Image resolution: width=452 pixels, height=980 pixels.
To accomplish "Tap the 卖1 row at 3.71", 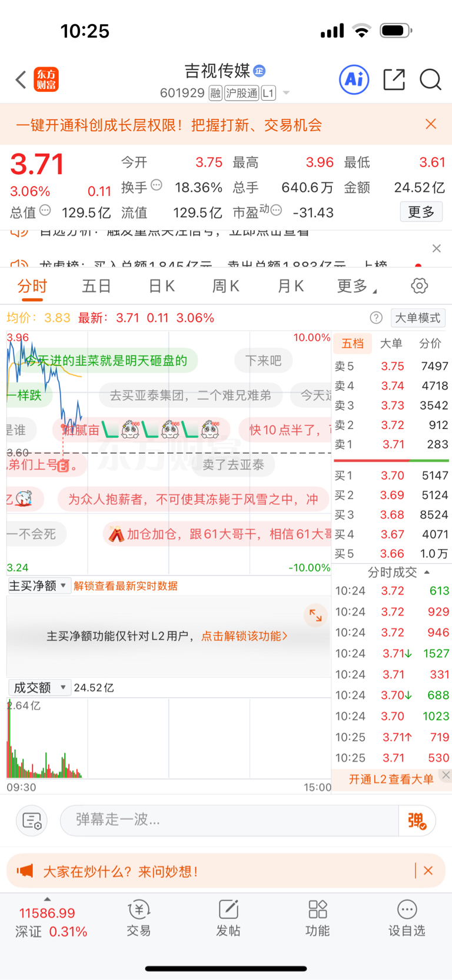I will 391,444.
